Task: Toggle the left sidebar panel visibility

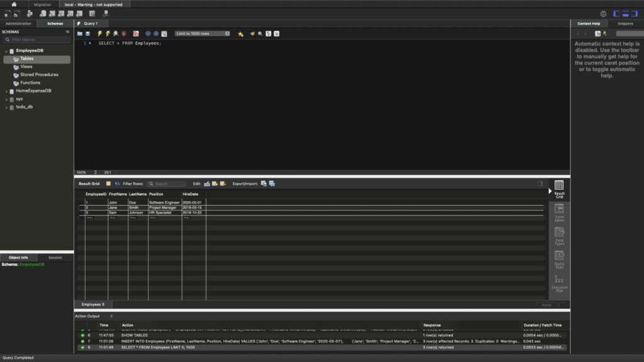Action: click(x=617, y=13)
